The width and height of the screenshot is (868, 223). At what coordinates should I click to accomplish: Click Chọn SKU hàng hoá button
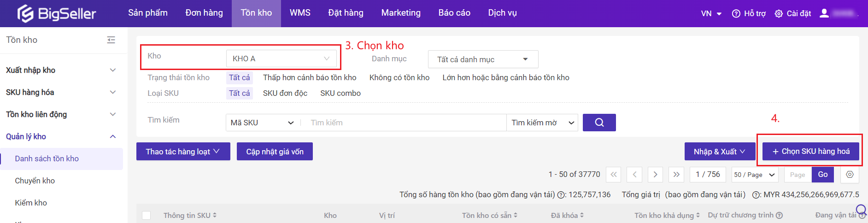[811, 151]
